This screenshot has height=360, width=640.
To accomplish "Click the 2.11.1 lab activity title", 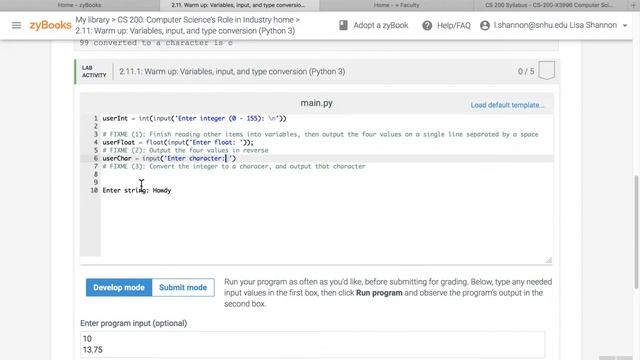I will (232, 71).
